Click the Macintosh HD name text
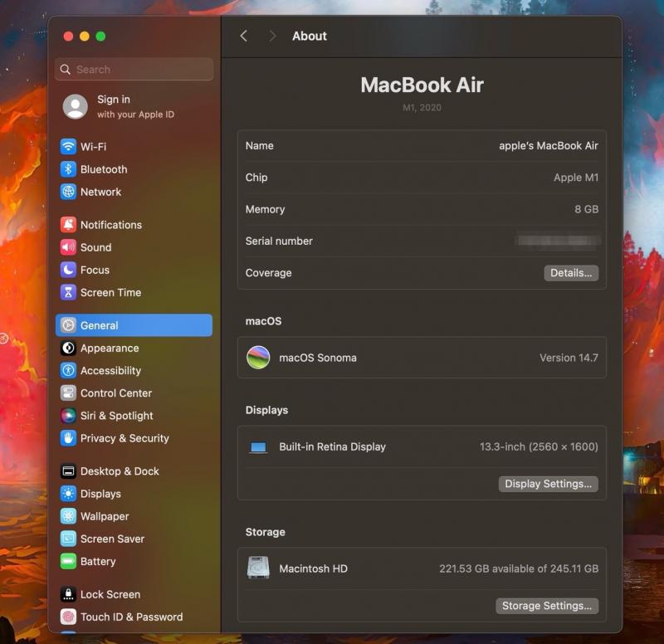The image size is (664, 644). tap(314, 568)
